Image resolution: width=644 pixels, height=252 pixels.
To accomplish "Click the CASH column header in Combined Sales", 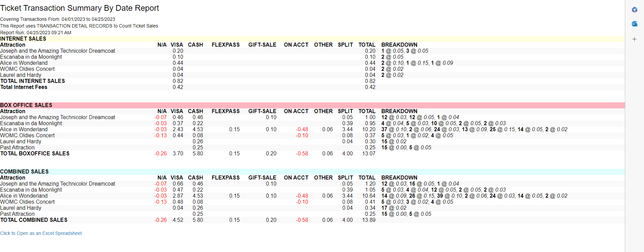I will (196, 178).
